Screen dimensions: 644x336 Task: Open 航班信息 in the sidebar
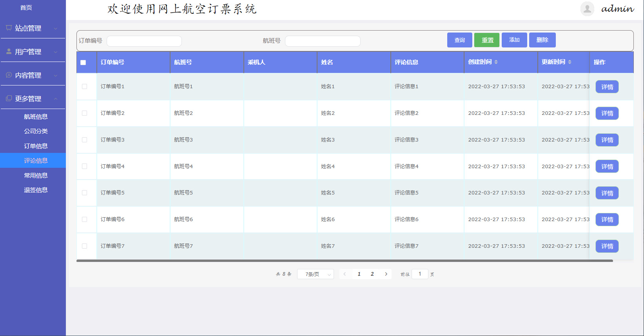36,116
